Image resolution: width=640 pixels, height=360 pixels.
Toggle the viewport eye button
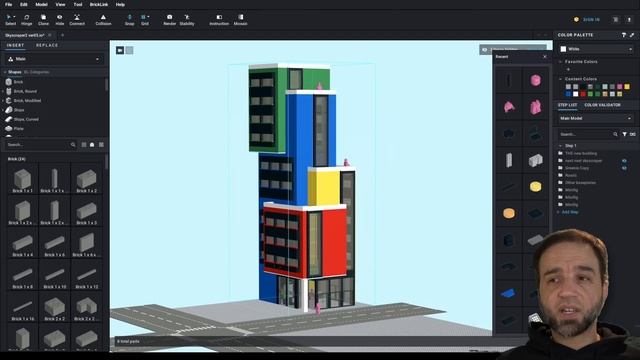tap(484, 50)
